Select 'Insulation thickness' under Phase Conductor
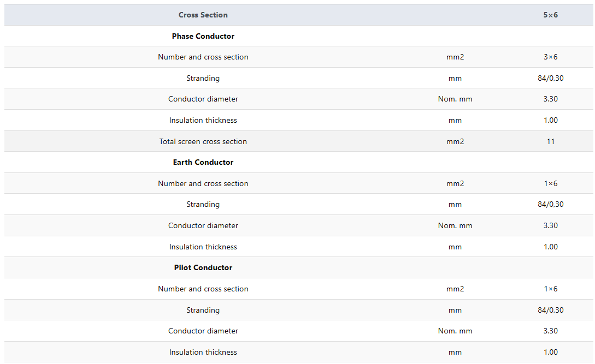 point(203,120)
